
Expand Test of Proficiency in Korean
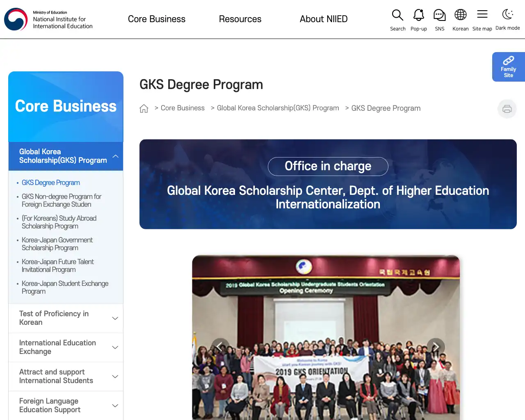pyautogui.click(x=66, y=318)
